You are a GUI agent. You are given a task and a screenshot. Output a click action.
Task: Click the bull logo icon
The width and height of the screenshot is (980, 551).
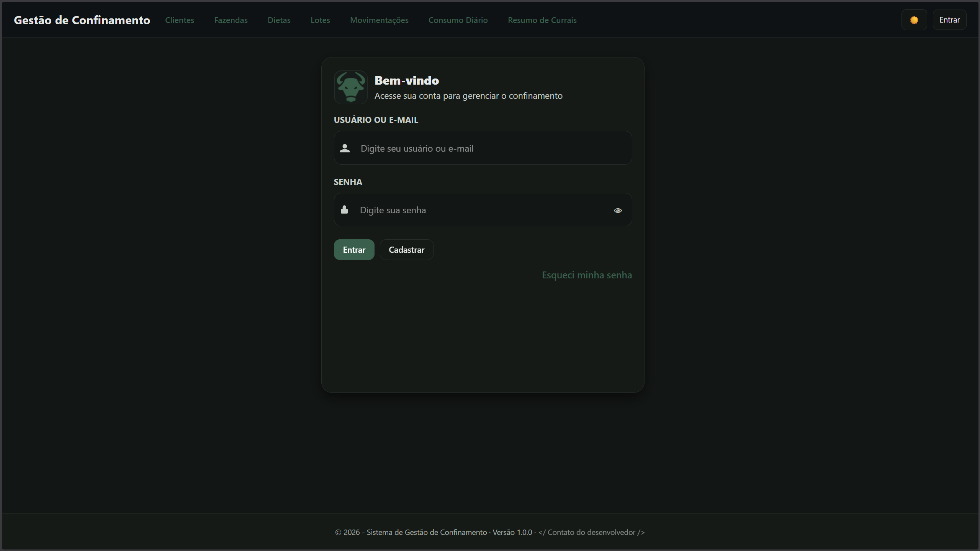click(x=350, y=87)
